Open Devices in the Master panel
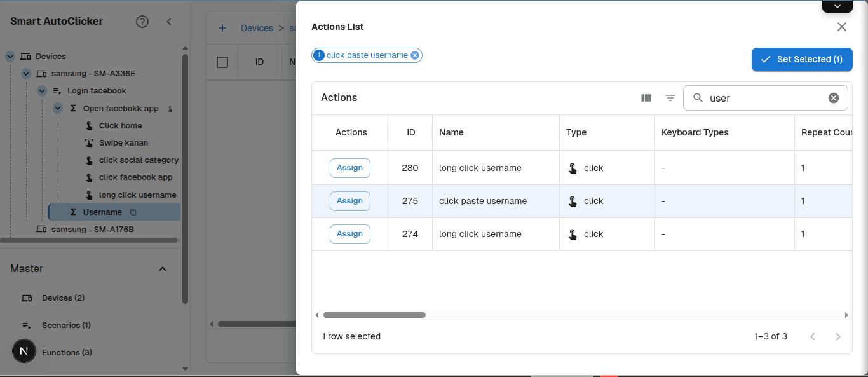Screen dimensions: 868x377 coord(62,298)
